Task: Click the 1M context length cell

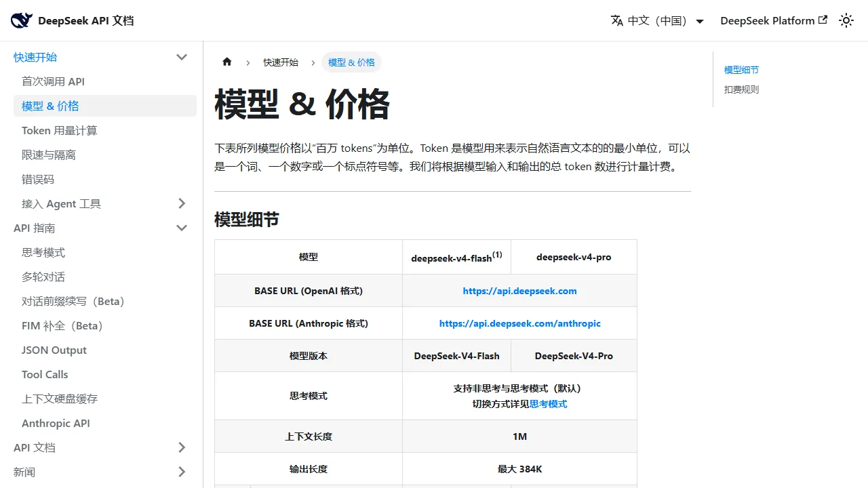Action: point(519,436)
